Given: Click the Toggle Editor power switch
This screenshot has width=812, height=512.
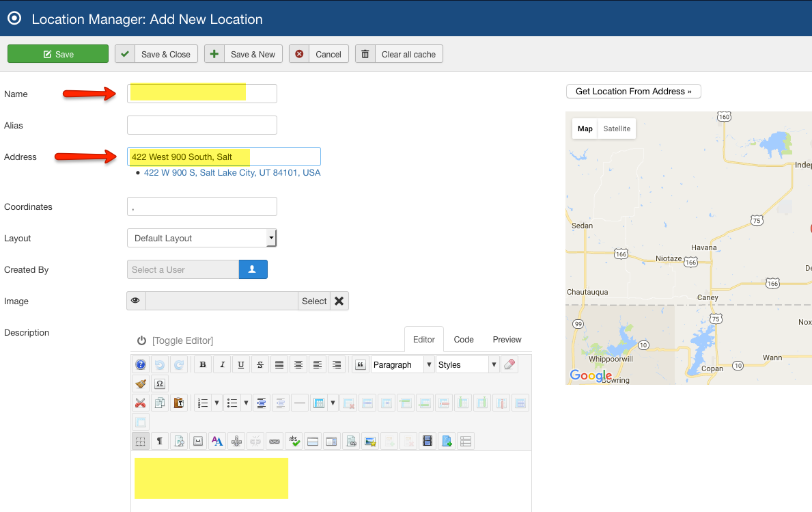Looking at the screenshot, I should coord(141,340).
